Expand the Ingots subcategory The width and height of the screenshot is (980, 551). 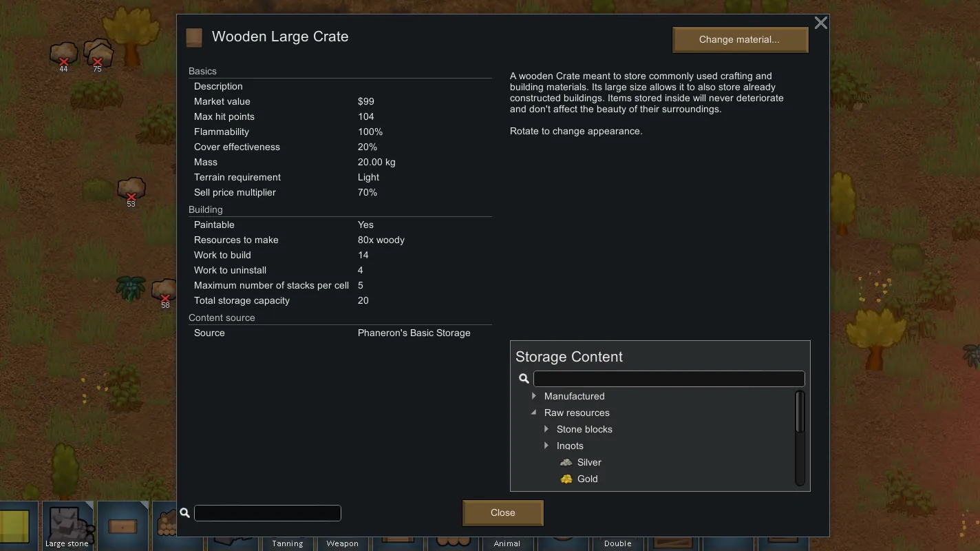546,446
